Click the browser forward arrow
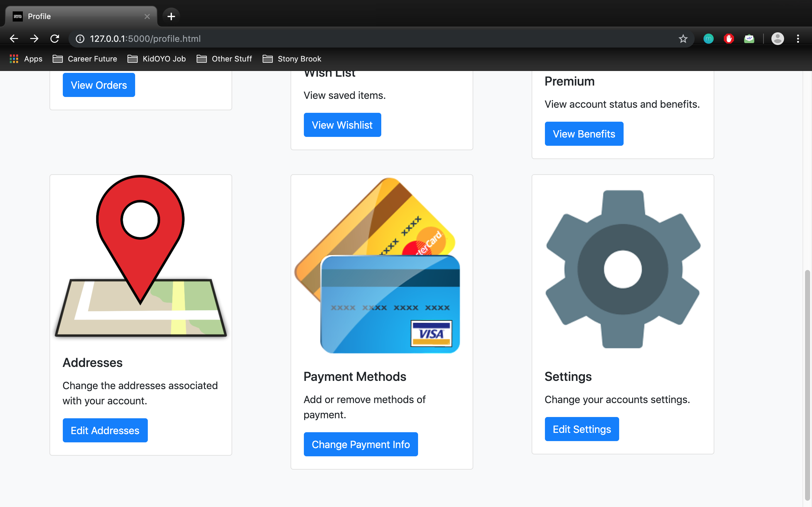812x507 pixels. click(x=34, y=39)
